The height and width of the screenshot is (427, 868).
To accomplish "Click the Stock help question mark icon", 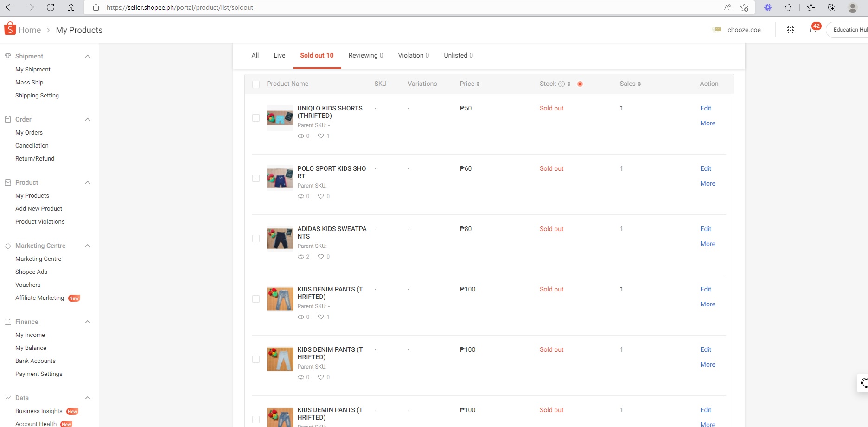I will [562, 84].
